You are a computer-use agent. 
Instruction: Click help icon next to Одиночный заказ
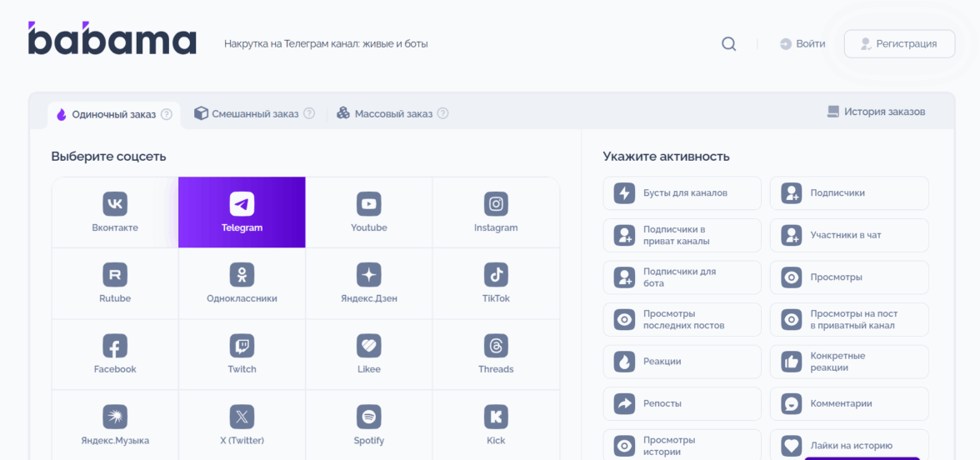tap(167, 114)
